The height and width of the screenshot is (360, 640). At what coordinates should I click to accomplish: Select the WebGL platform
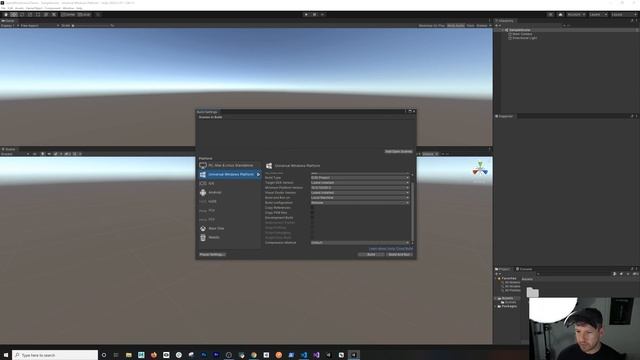229,237
